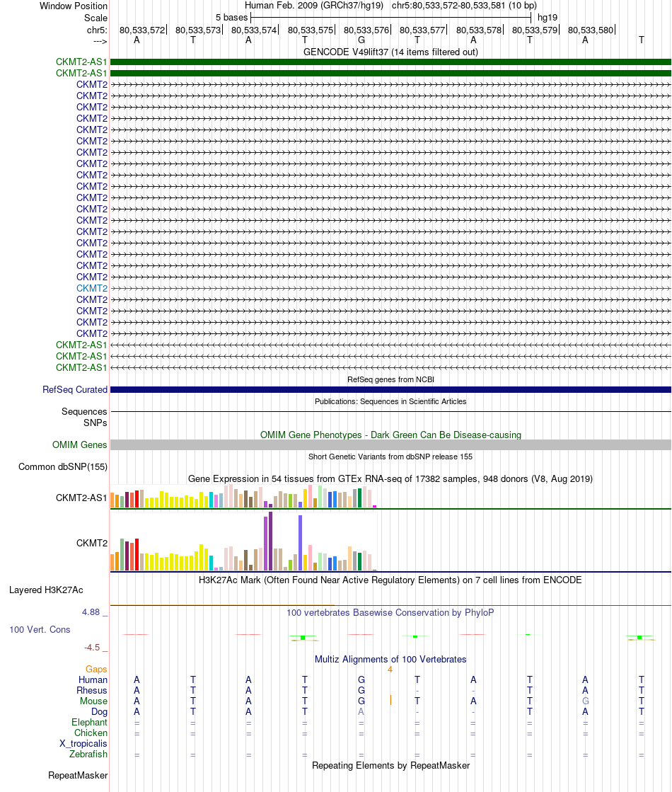Select the light-blue highlighted CKMT2 transcript label
The height and width of the screenshot is (792, 672).
pos(92,288)
